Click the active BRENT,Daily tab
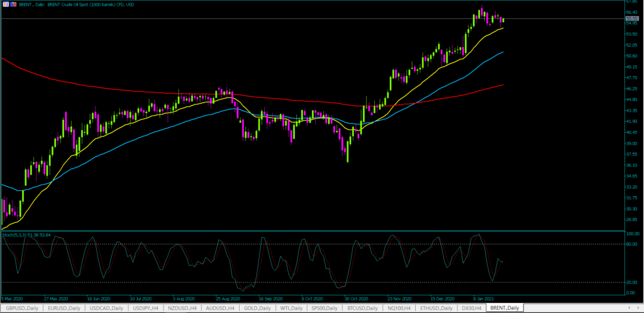 coord(505,308)
